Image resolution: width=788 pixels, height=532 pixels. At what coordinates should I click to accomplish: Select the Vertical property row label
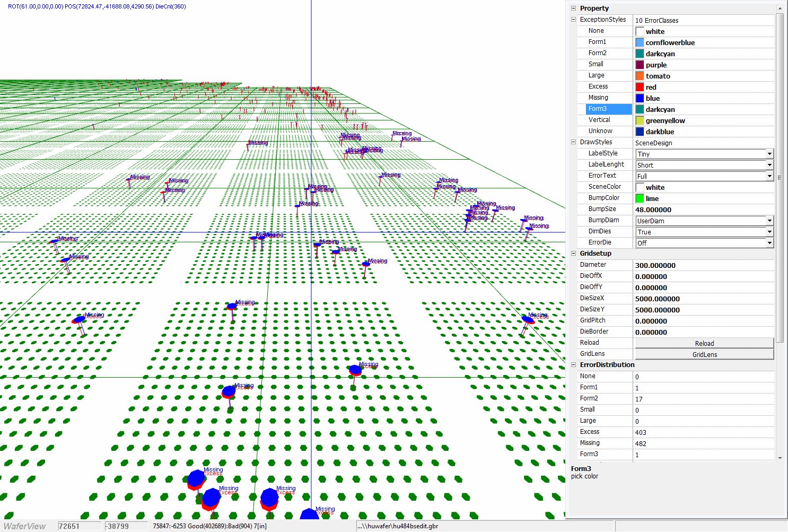click(599, 120)
